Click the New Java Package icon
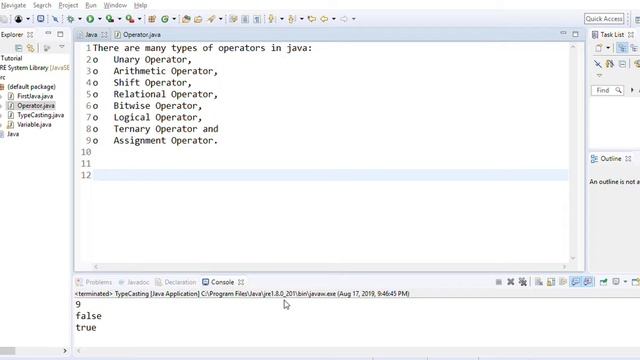The image size is (640, 360). 152,19
